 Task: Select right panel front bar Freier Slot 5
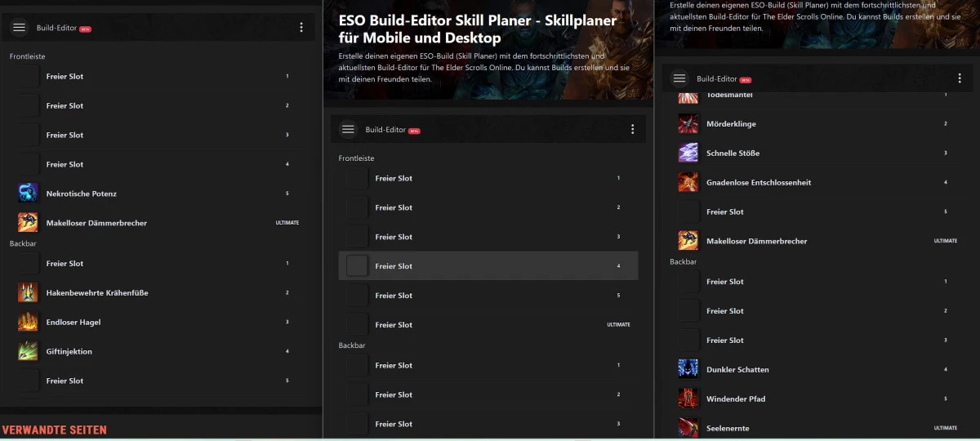coord(819,212)
